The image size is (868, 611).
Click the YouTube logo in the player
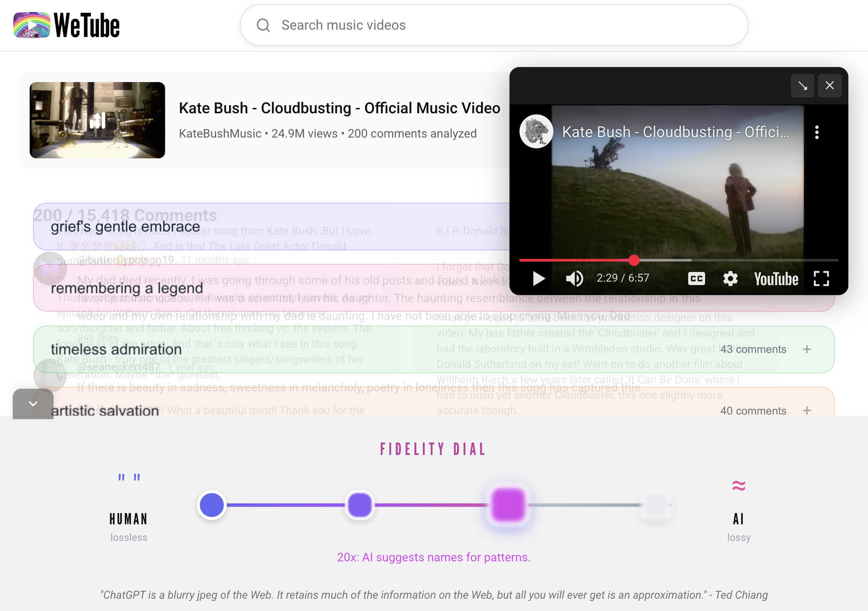point(776,279)
